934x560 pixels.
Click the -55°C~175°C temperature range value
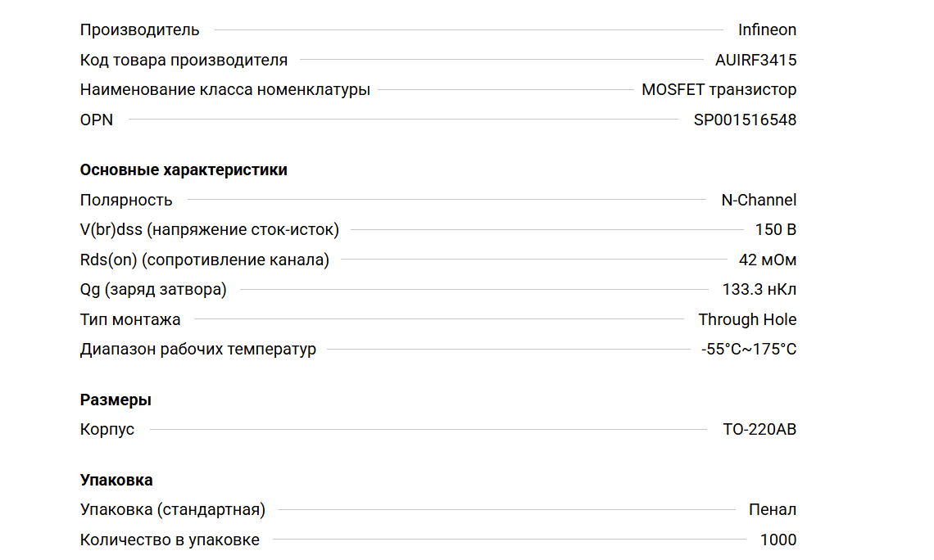pos(749,350)
